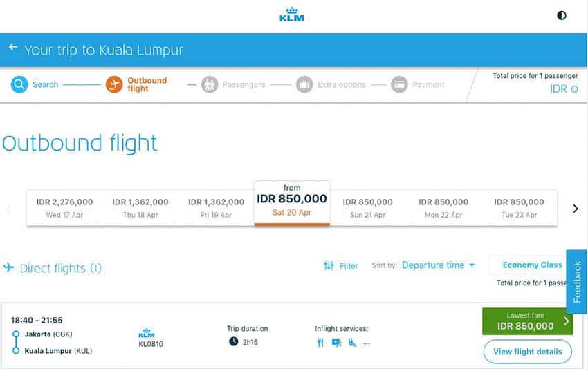588x371 pixels.
Task: Click the Passengers step icon
Action: [210, 84]
